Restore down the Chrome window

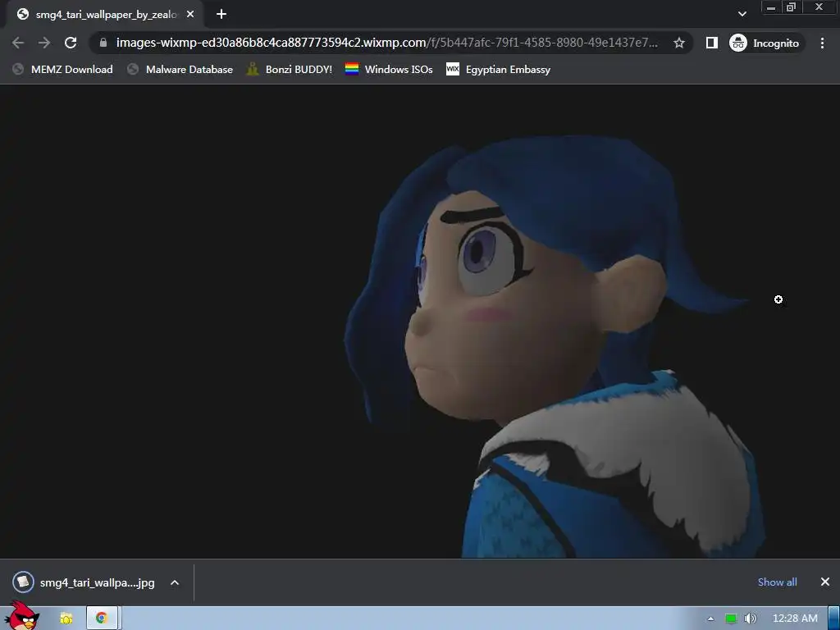pyautogui.click(x=791, y=7)
